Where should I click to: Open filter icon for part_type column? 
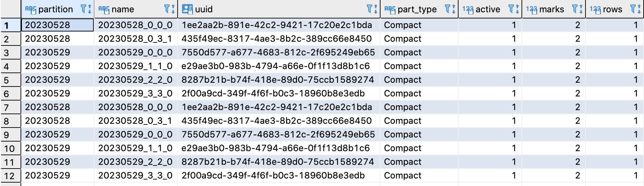(x=447, y=9)
